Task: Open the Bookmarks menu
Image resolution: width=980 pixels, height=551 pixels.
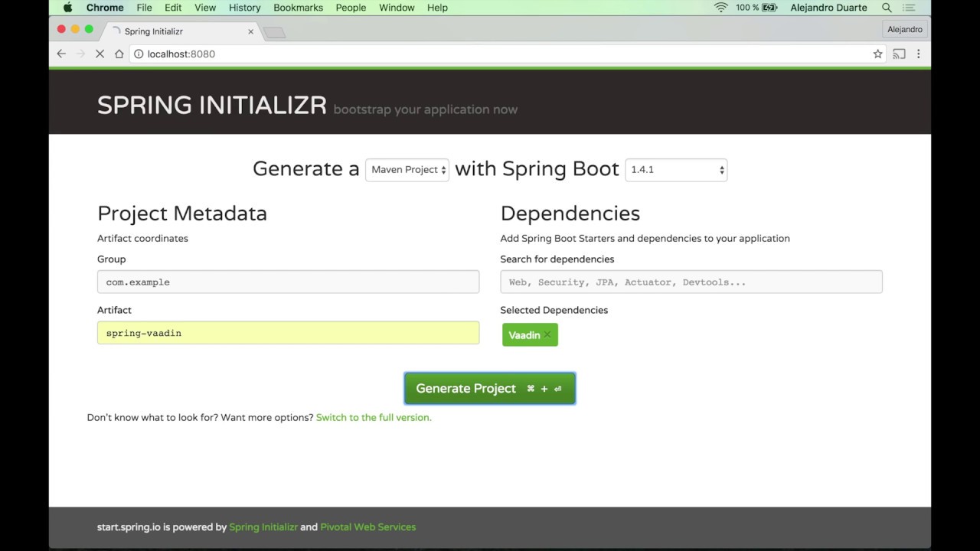Action: (x=299, y=8)
